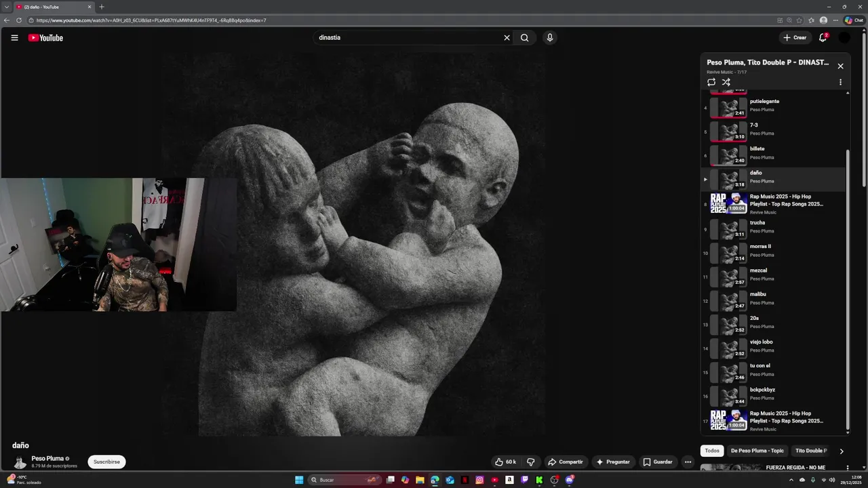868x488 pixels.
Task: Open the playlist three-dot options menu
Action: tap(840, 82)
